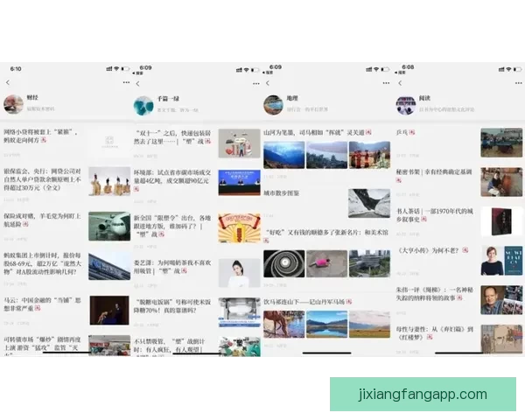Viewport: 525px width, 420px height.
Task: Tap the 千篇一绿 channel name
Action: [x=168, y=99]
